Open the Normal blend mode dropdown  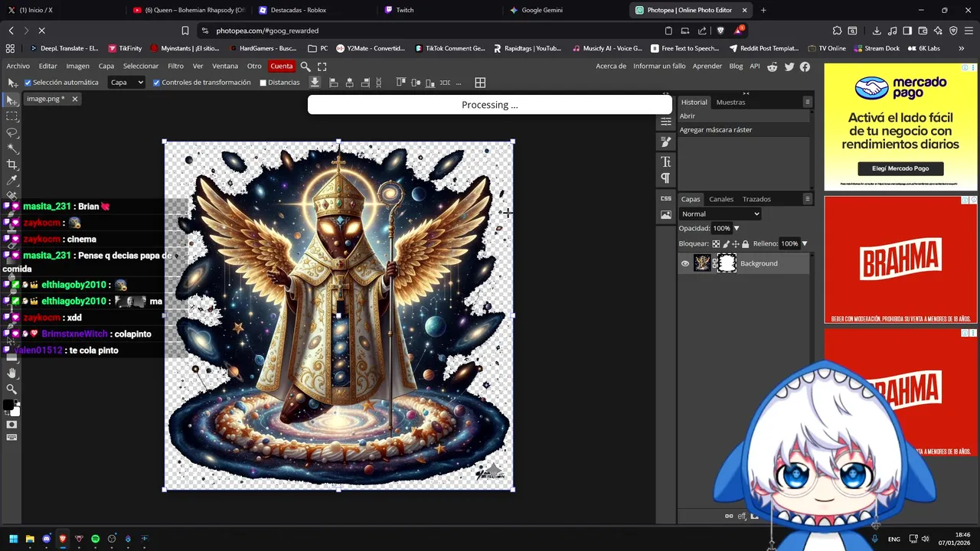[720, 214]
